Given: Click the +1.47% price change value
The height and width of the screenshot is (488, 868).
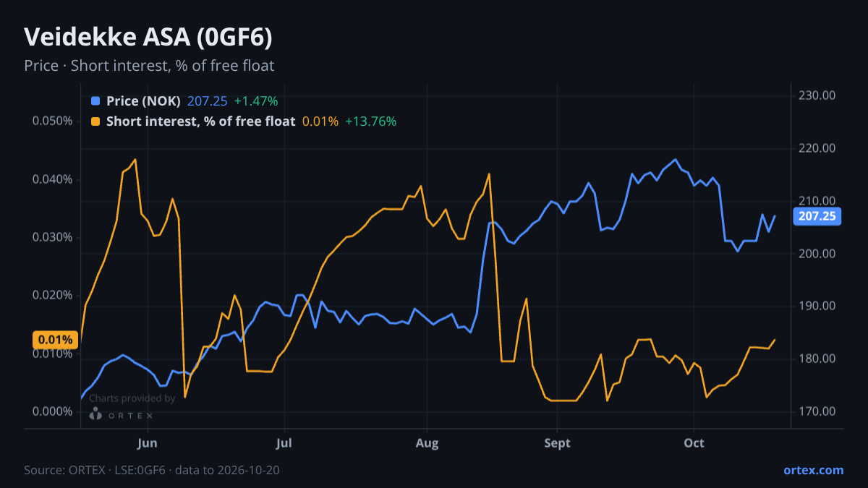Looking at the screenshot, I should pos(256,101).
